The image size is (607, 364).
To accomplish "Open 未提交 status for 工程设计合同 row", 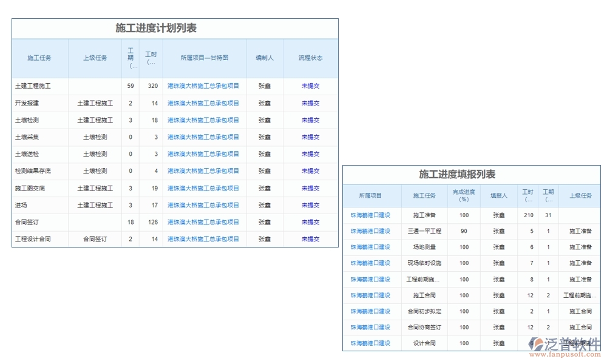I will [x=310, y=238].
